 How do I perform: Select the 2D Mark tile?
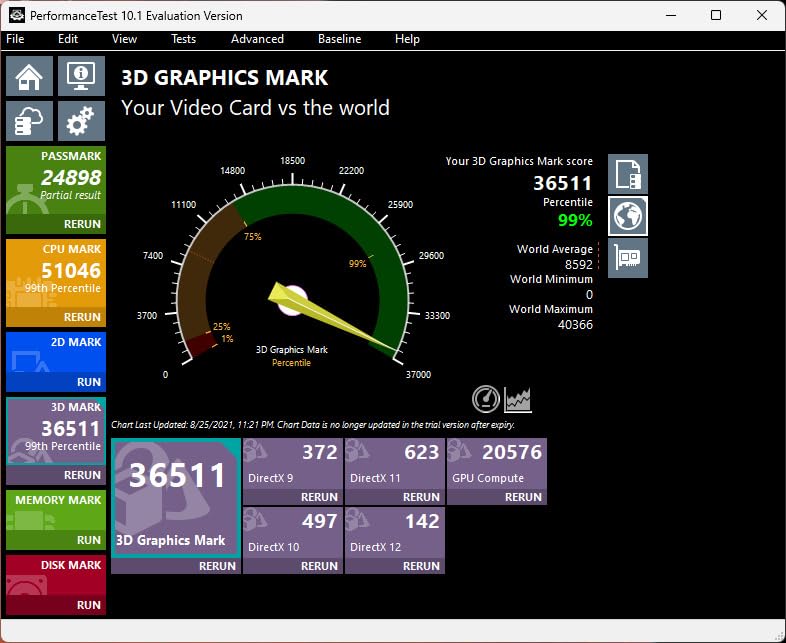click(56, 353)
